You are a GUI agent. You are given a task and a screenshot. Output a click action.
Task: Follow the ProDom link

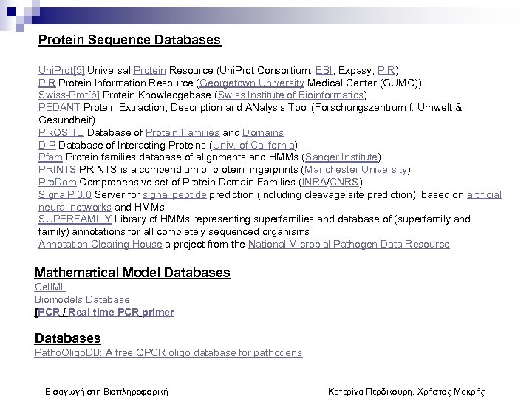[57, 182]
